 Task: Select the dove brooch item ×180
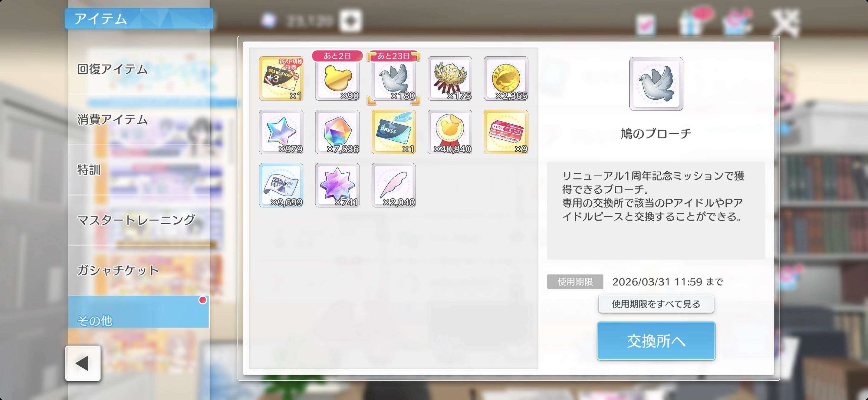(393, 78)
